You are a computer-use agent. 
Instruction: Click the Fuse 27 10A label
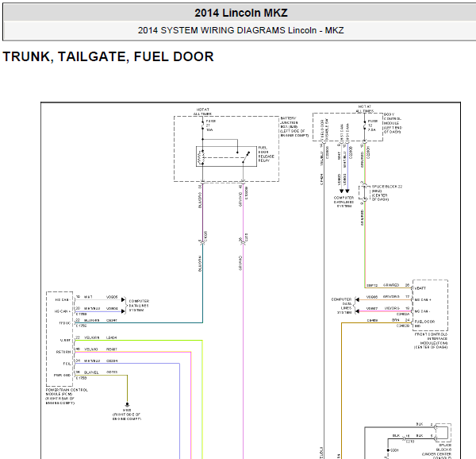(211, 125)
